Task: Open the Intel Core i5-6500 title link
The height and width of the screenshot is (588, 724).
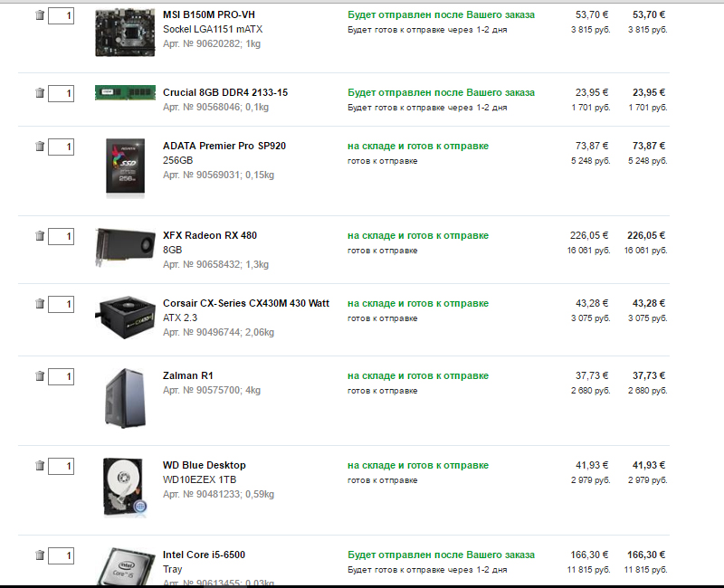Action: point(204,555)
